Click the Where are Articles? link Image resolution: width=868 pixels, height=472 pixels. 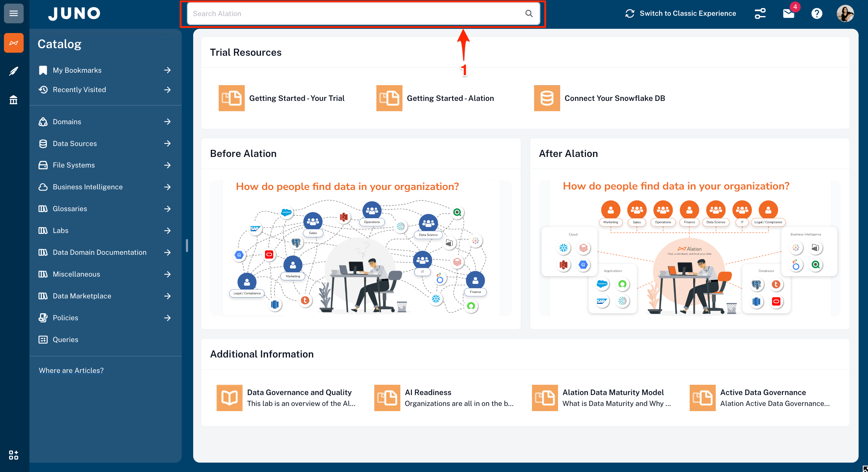click(x=71, y=370)
